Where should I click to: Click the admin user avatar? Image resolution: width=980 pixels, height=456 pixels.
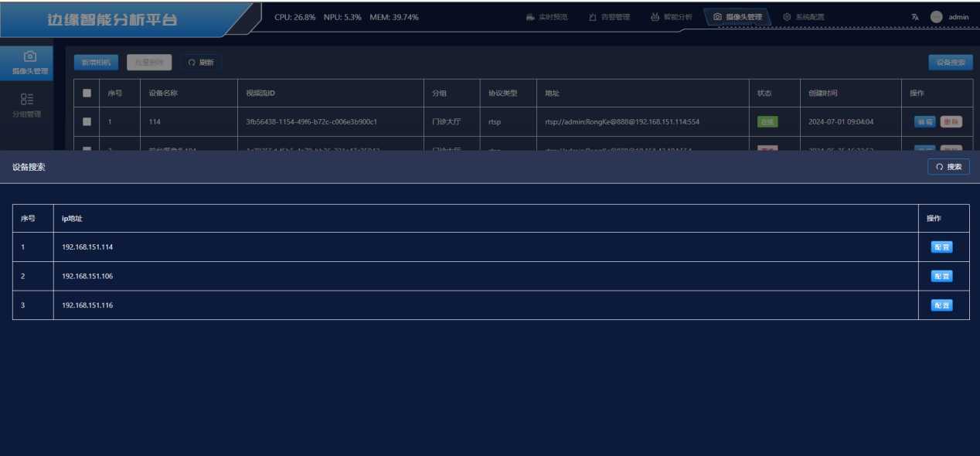(x=936, y=17)
